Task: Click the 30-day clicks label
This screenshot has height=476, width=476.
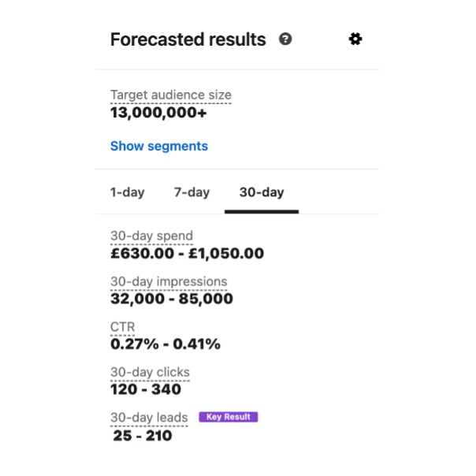Action: (150, 372)
